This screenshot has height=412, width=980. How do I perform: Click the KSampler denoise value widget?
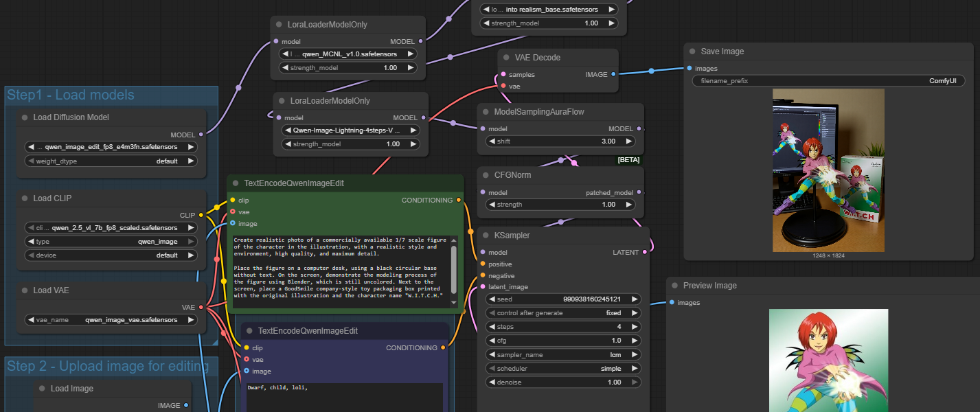click(x=563, y=382)
